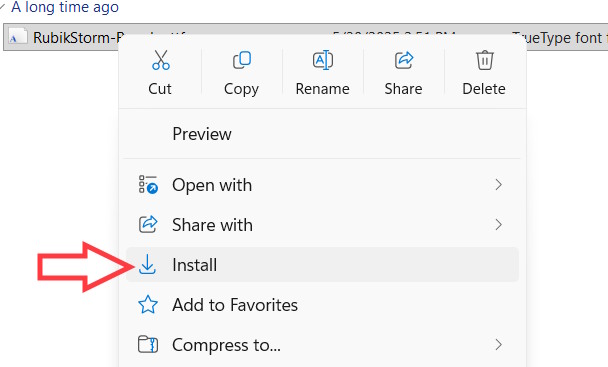This screenshot has width=608, height=367.
Task: Install the font via Install option
Action: click(323, 265)
